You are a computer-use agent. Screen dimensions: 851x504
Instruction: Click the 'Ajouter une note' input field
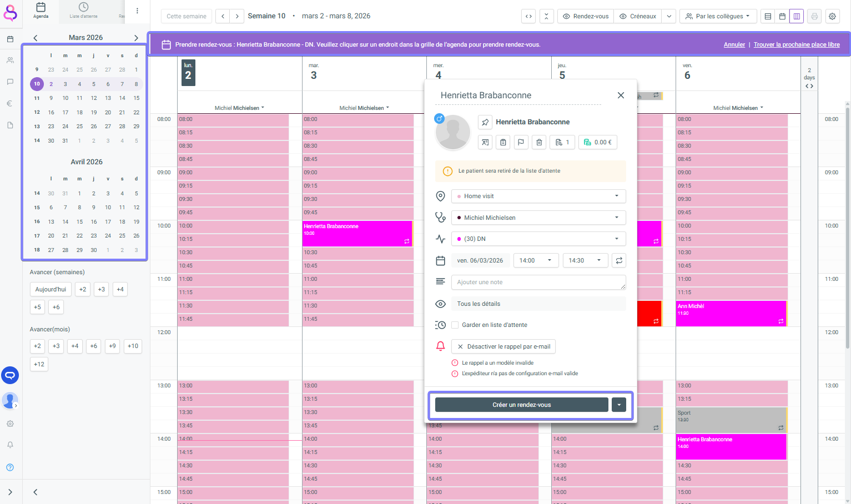coord(538,283)
